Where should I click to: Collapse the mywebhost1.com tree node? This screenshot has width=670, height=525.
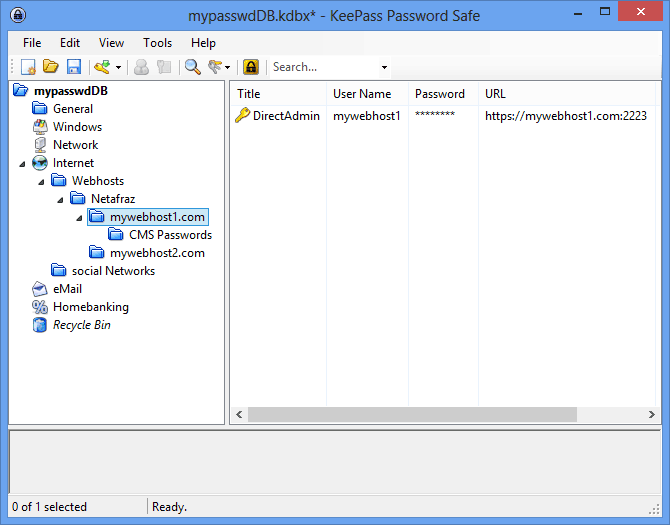79,218
